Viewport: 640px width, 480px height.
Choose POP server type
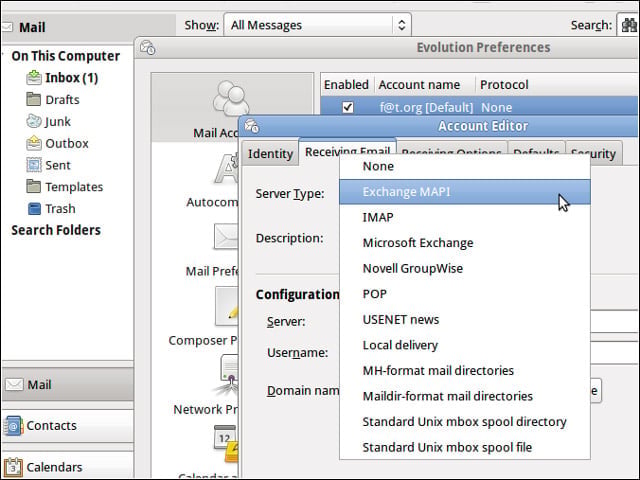tap(464, 294)
